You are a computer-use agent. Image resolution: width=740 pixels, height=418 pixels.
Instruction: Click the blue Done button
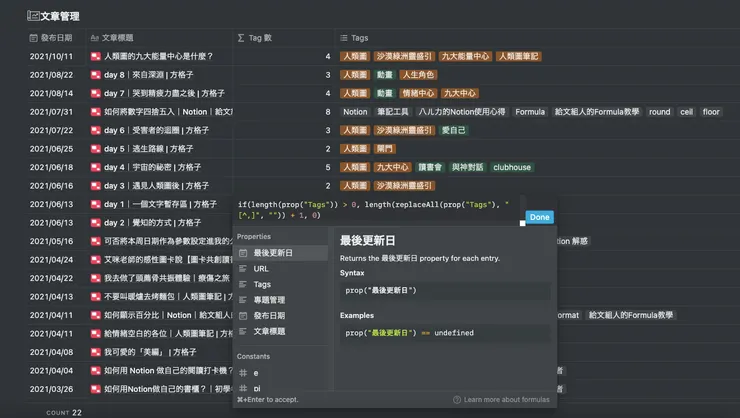tap(539, 217)
